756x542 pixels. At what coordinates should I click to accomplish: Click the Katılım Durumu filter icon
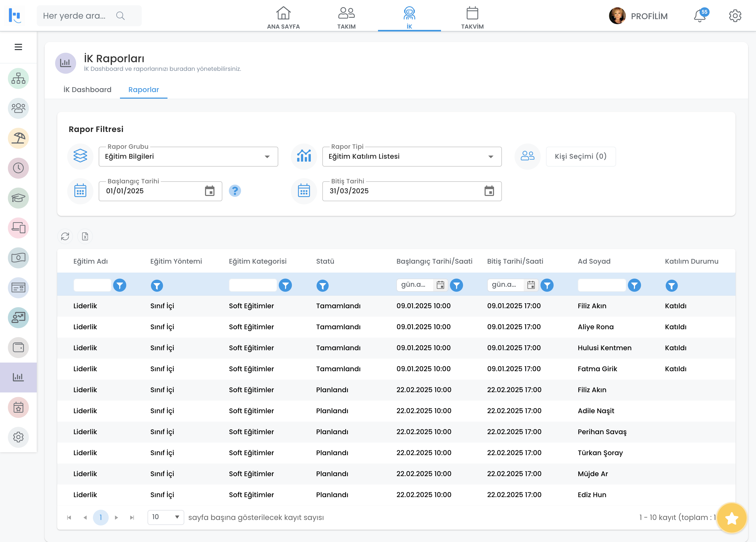671,285
